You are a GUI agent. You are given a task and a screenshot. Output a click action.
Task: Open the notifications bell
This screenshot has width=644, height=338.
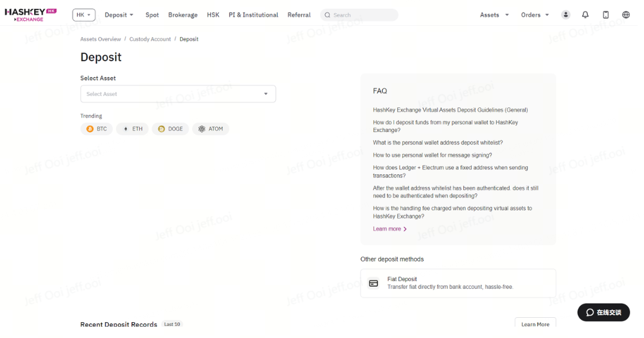[x=585, y=15]
